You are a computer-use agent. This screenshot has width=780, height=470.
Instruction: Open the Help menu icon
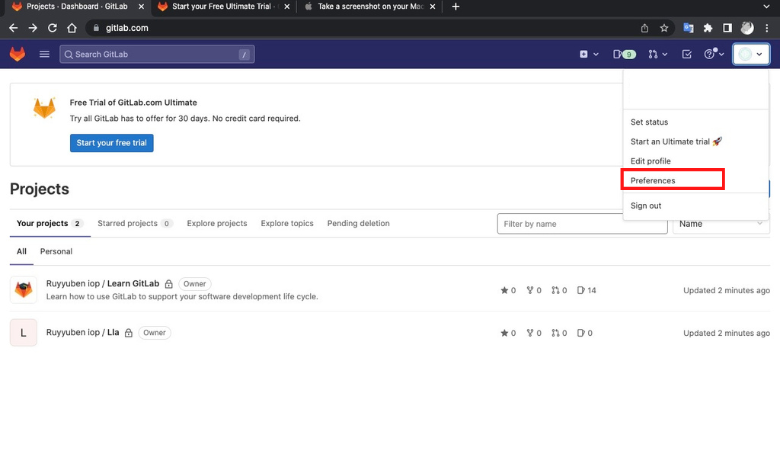coord(713,54)
